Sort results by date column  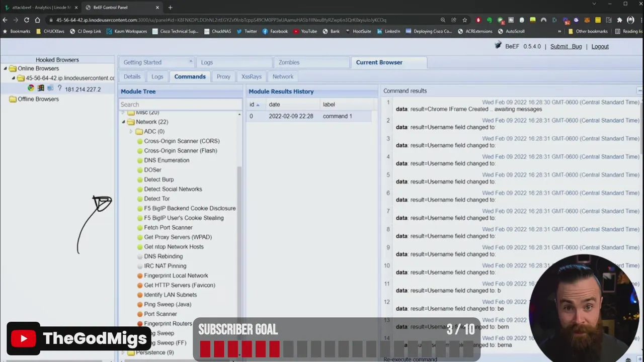[292, 104]
